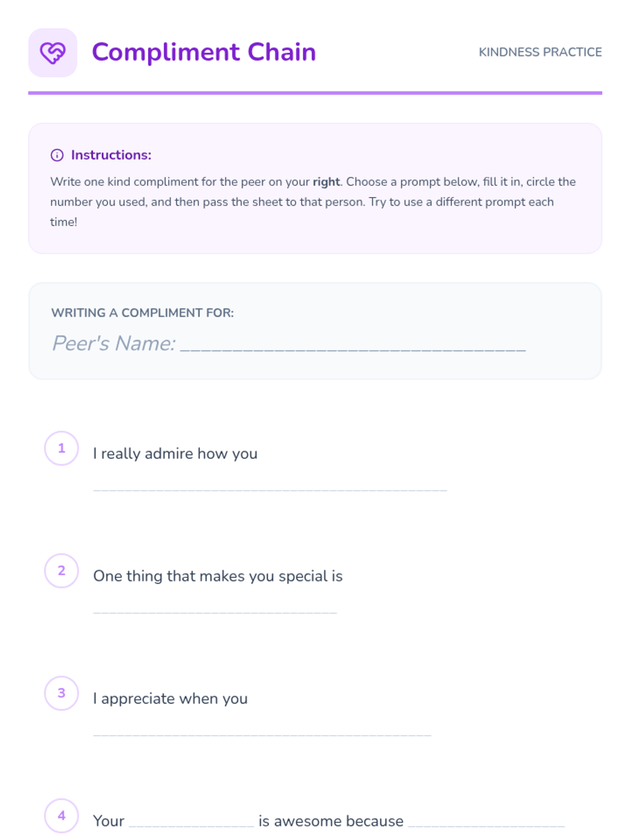The image size is (630, 840).
Task: Click the Kindness Practice label
Action: tap(540, 52)
